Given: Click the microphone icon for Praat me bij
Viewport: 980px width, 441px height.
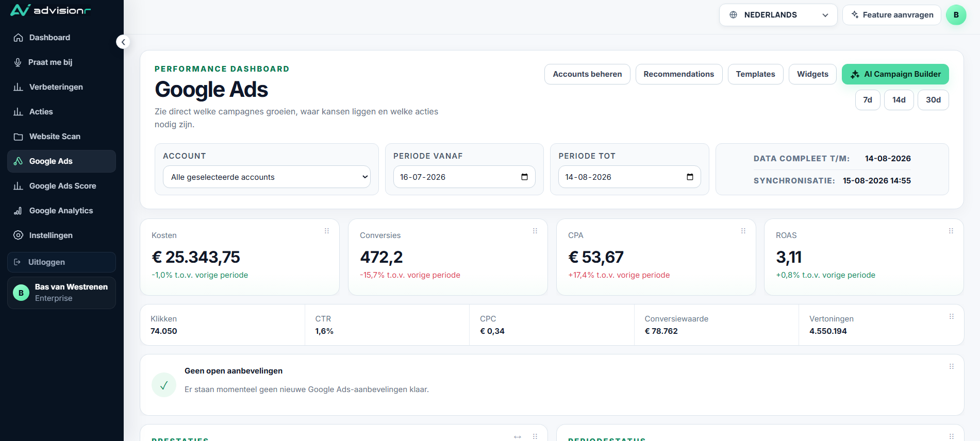Looking at the screenshot, I should (18, 62).
